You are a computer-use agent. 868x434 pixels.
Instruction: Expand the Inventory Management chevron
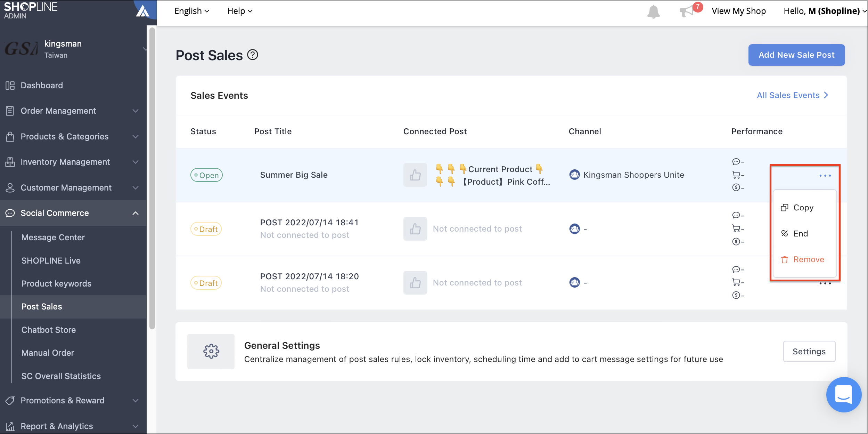(x=136, y=162)
